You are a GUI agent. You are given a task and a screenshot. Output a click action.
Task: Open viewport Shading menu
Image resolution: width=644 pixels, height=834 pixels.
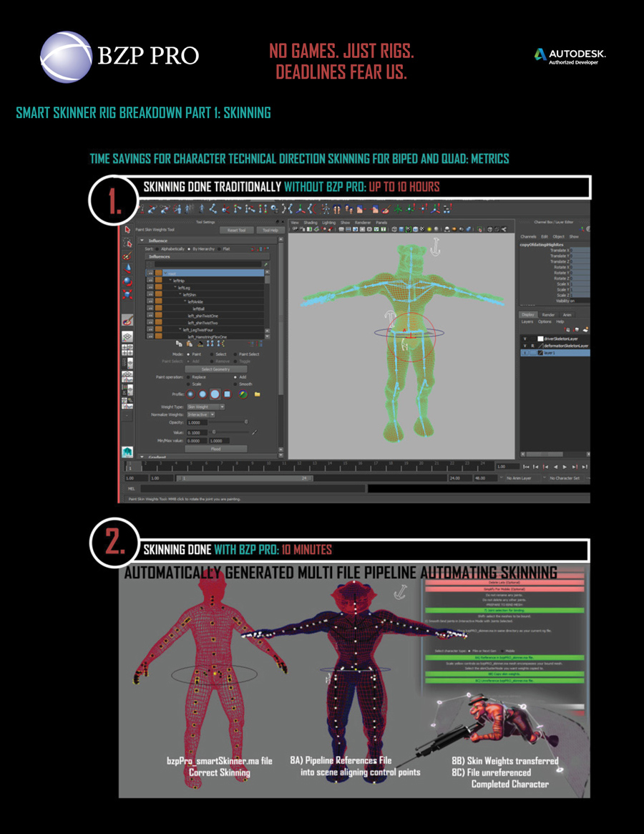pos(311,223)
